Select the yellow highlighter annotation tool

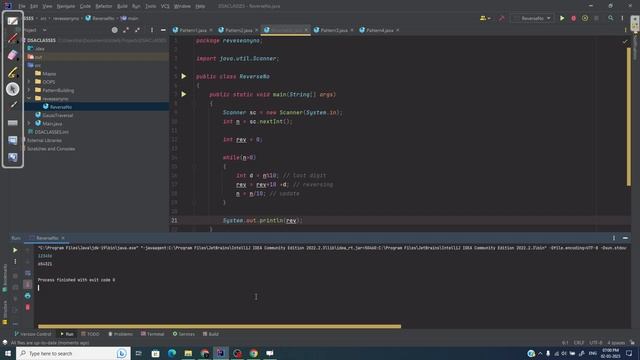point(13,72)
